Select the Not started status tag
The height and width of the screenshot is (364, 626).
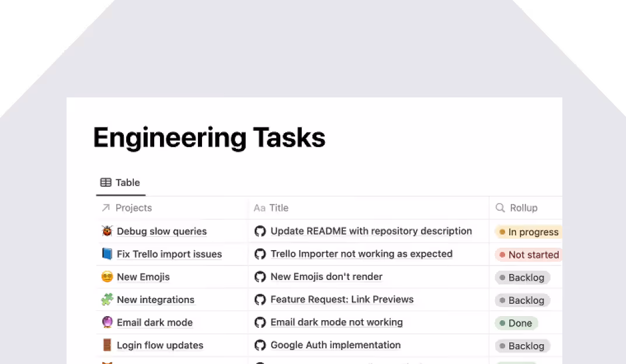(528, 255)
